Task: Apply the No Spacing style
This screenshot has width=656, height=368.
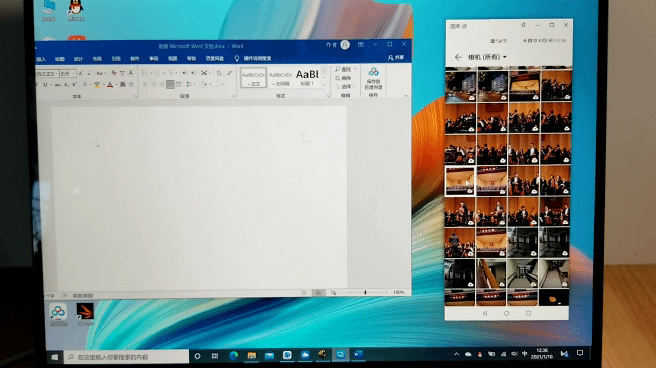Action: 280,78
